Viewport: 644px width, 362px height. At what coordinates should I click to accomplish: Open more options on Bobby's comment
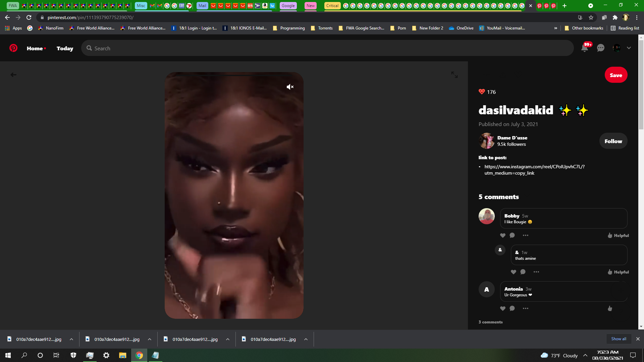[525, 235]
